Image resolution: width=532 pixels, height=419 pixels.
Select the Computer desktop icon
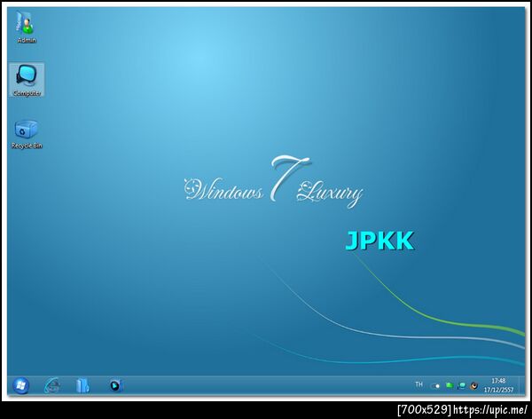click(x=27, y=80)
